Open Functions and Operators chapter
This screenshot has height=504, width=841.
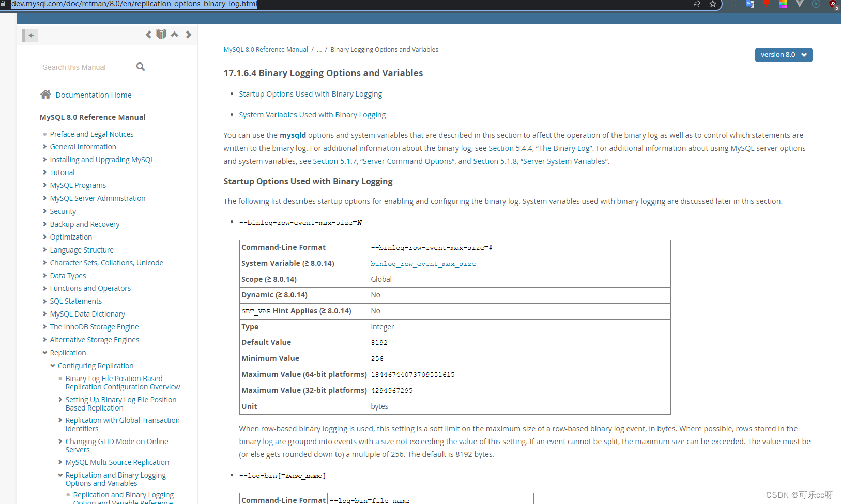pyautogui.click(x=90, y=288)
